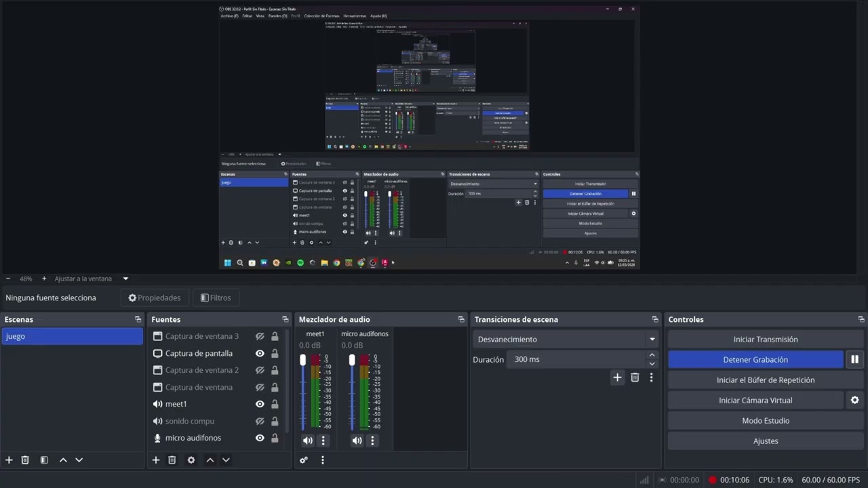Pop out the Mezclador de audio dock
This screenshot has height=488, width=868.
(x=461, y=319)
